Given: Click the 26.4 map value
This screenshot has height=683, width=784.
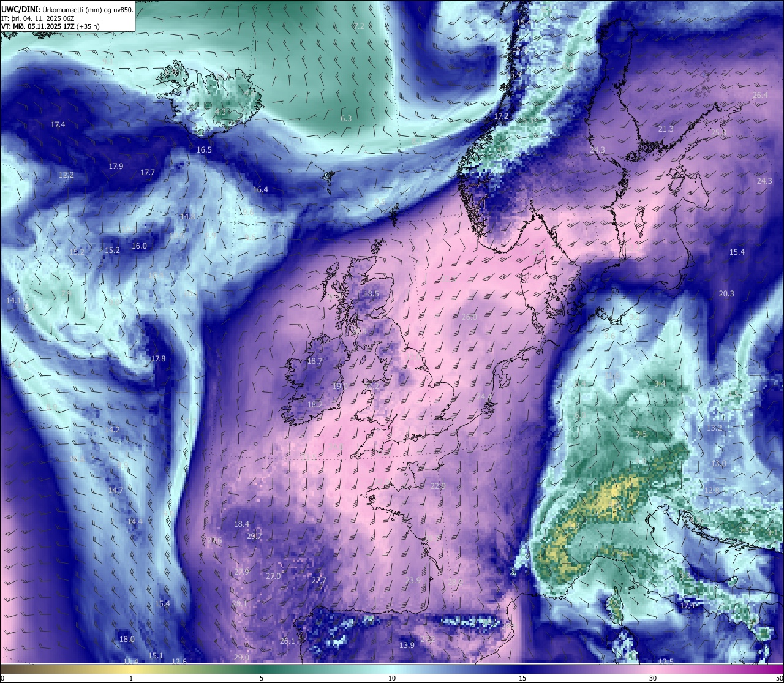Looking at the screenshot, I should [x=760, y=95].
